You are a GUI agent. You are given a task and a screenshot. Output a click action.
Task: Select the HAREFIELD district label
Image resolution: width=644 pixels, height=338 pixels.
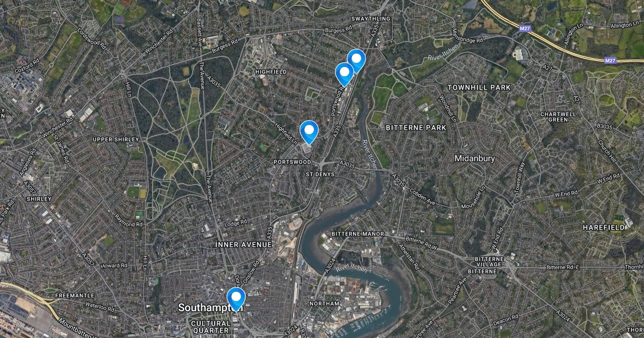click(x=604, y=227)
